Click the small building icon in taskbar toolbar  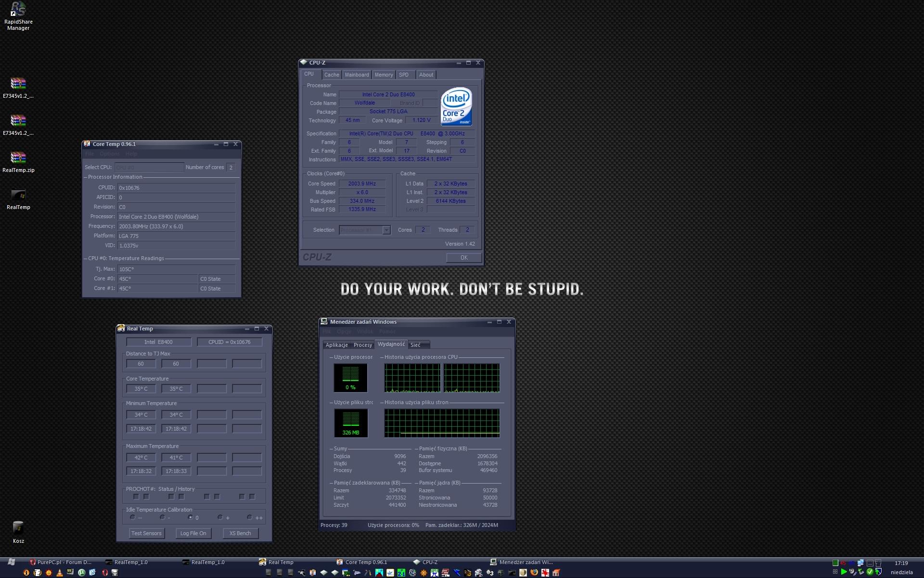556,573
